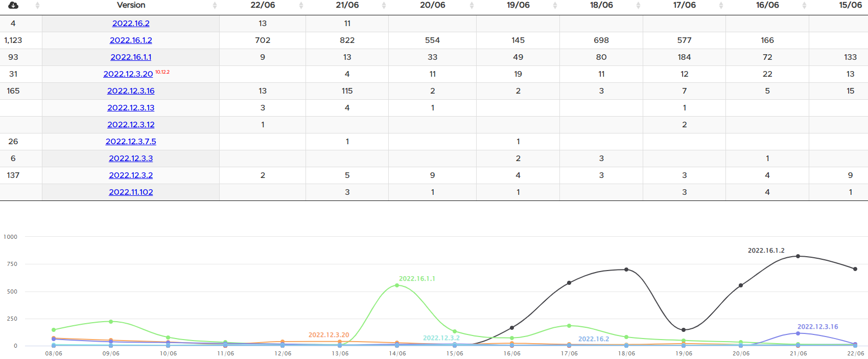Screen dimensions: 868x359
Task: Click the download cloud icon column header
Action: point(13,5)
